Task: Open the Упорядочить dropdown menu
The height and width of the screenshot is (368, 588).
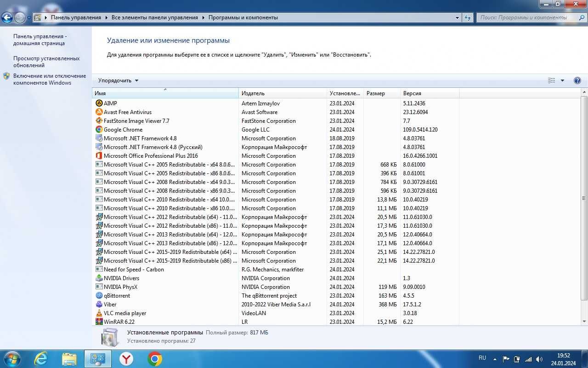Action: tap(118, 80)
